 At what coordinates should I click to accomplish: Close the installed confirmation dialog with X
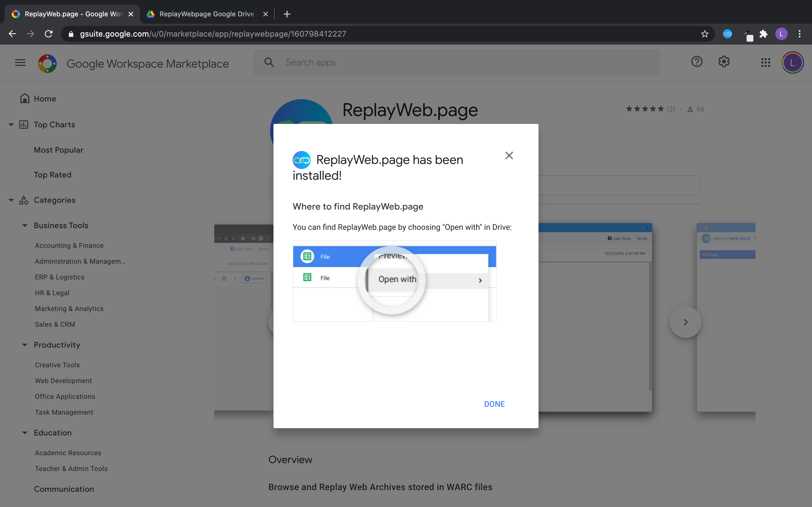509,155
